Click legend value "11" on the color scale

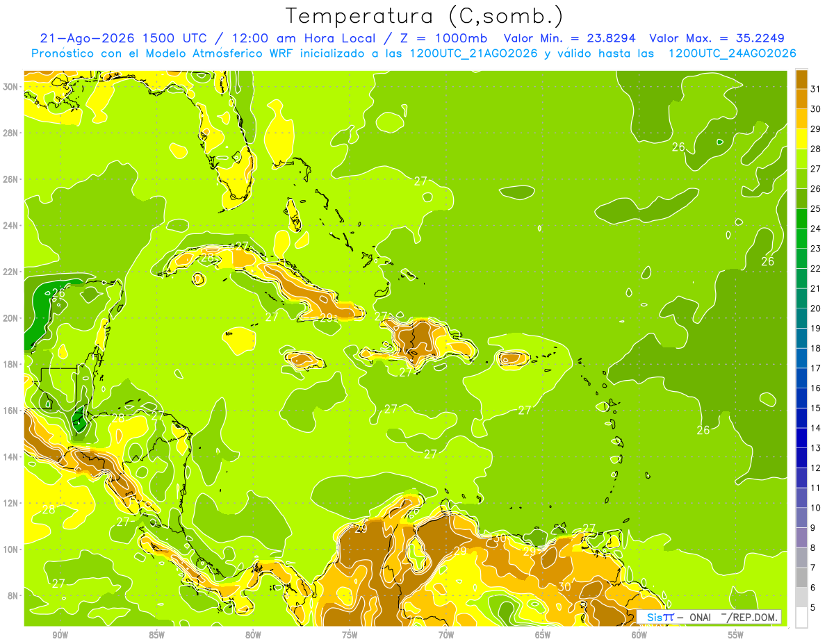(x=816, y=488)
